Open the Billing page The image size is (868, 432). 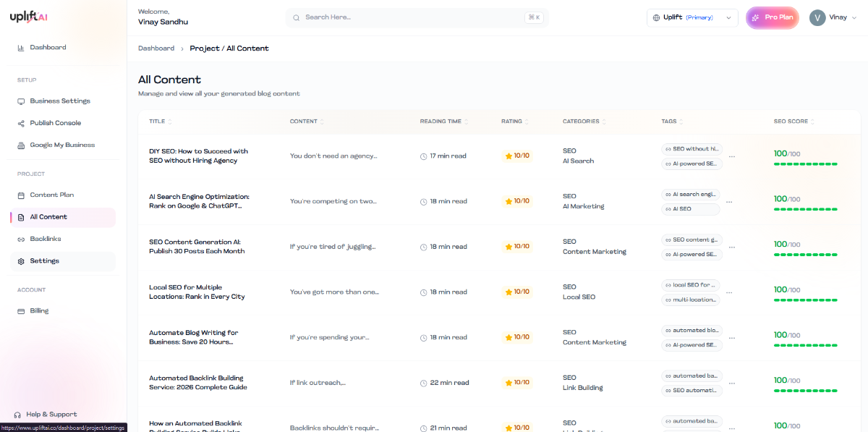pyautogui.click(x=39, y=311)
